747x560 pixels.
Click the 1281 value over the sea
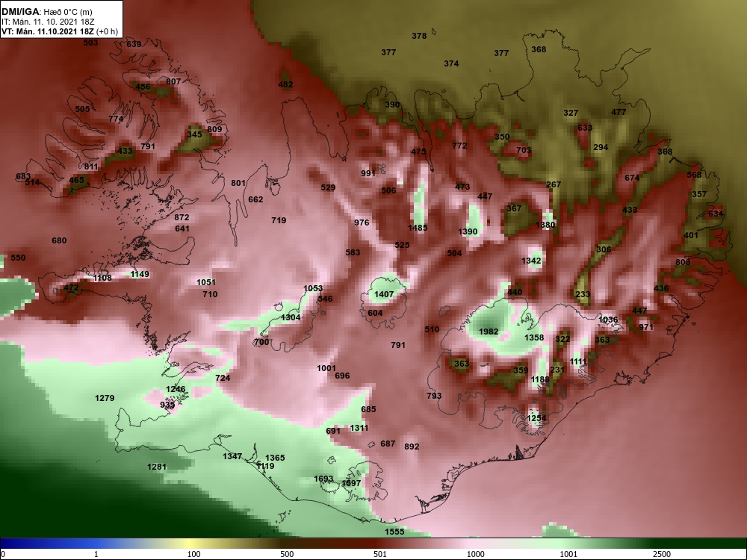pos(157,467)
